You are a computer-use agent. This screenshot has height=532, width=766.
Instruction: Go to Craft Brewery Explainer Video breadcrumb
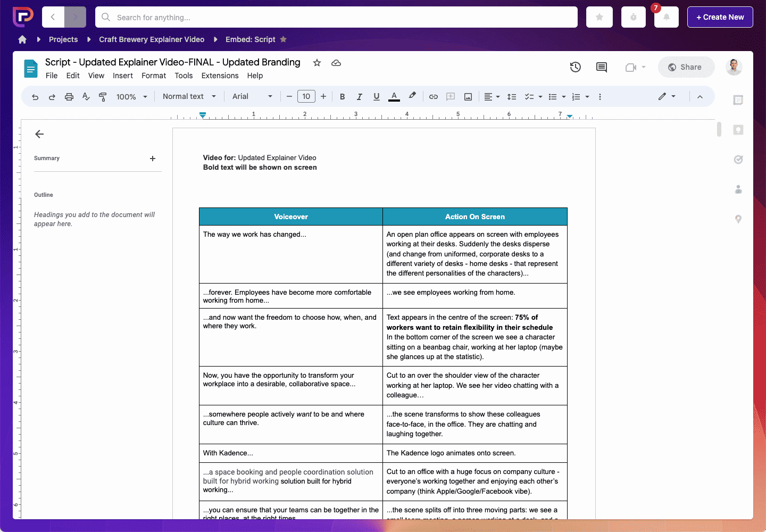tap(152, 39)
